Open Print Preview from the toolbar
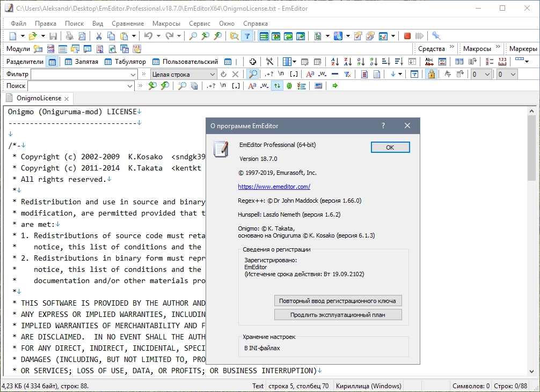 tap(82, 36)
